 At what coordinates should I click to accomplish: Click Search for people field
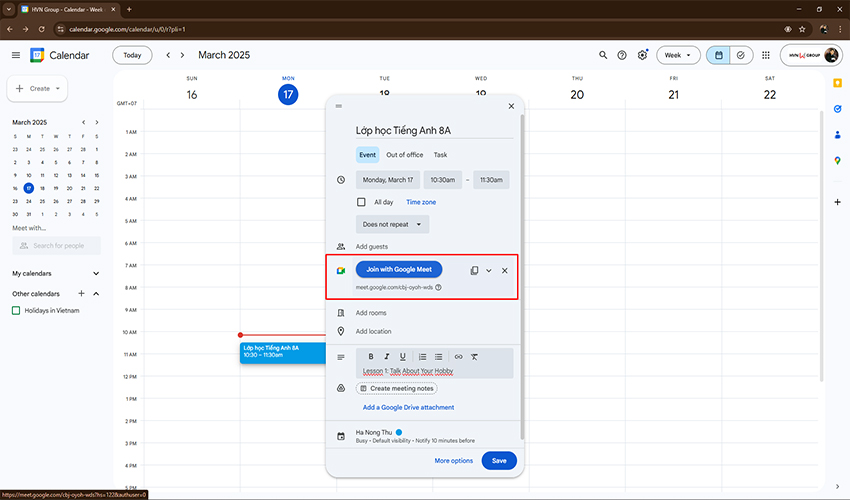pyautogui.click(x=56, y=246)
